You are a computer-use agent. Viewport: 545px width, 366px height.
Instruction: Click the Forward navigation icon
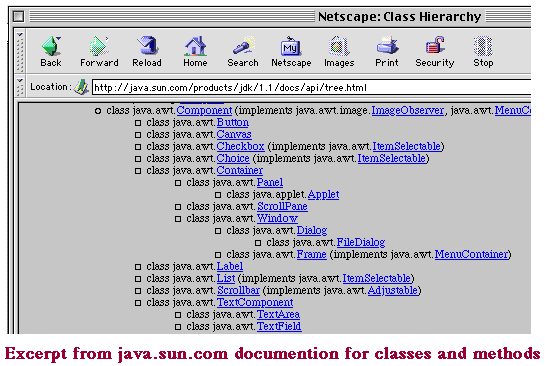[x=99, y=46]
